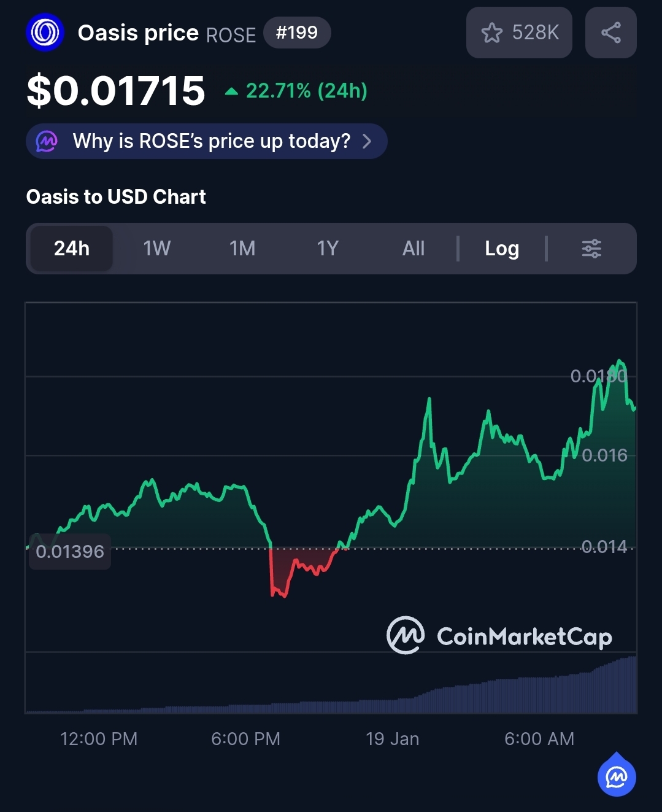Open "Why is ROSE's price up today?"
The image size is (662, 812).
pyautogui.click(x=212, y=141)
